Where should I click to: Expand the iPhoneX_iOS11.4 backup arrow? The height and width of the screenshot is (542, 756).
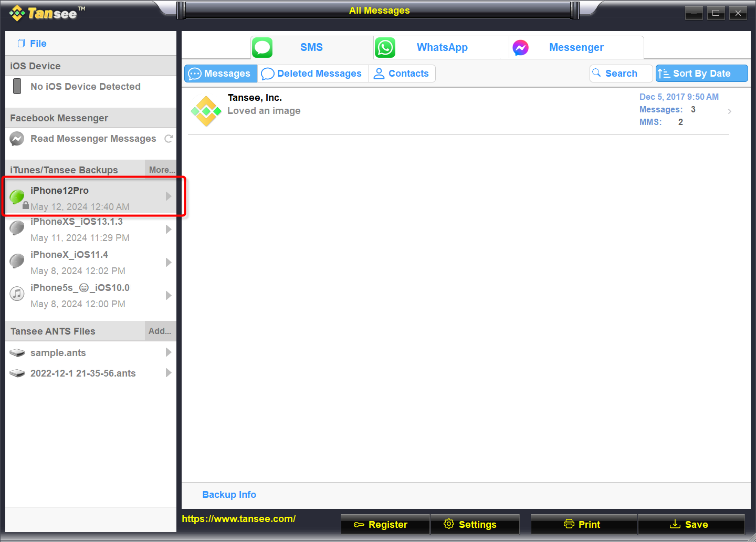coord(169,262)
